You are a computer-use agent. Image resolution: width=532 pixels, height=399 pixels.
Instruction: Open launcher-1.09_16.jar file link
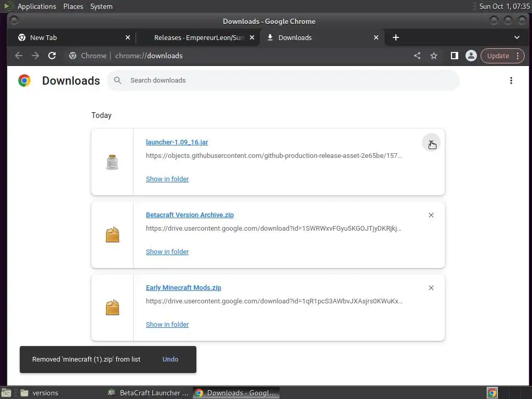coord(177,142)
